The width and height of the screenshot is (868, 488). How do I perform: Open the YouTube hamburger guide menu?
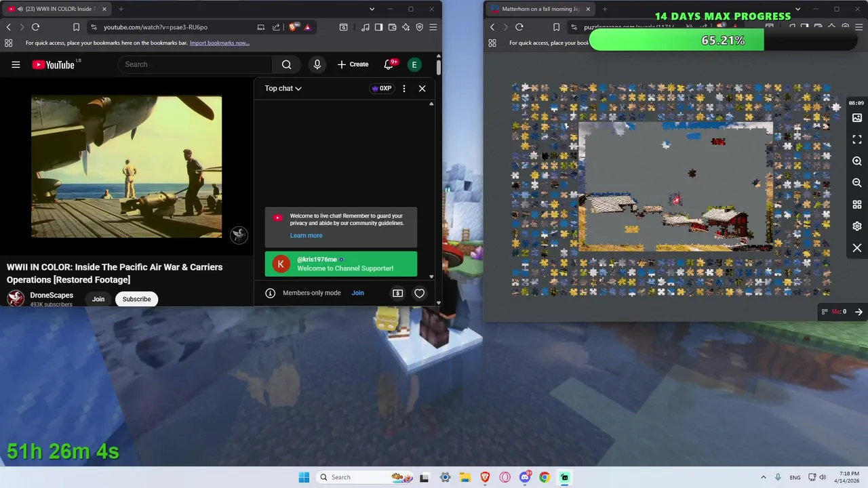(16, 64)
